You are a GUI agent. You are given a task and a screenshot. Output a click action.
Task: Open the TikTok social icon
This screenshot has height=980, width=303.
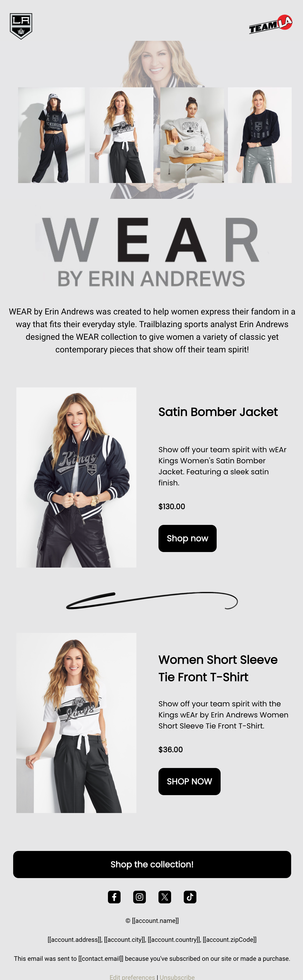click(190, 897)
